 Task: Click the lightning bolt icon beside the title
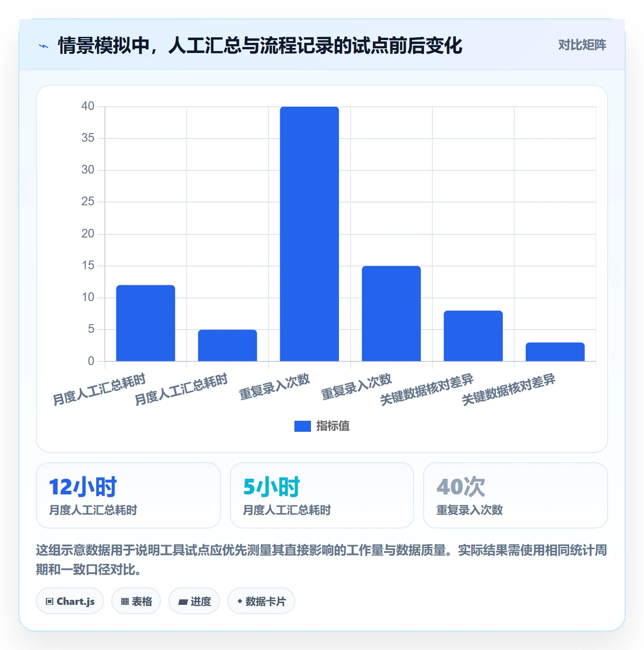(x=44, y=46)
